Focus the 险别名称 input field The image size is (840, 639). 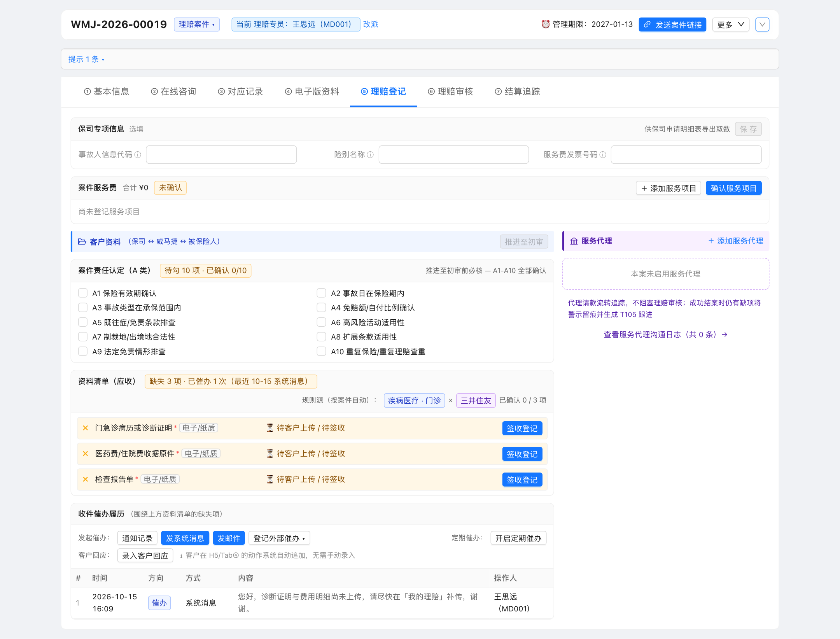tap(453, 155)
